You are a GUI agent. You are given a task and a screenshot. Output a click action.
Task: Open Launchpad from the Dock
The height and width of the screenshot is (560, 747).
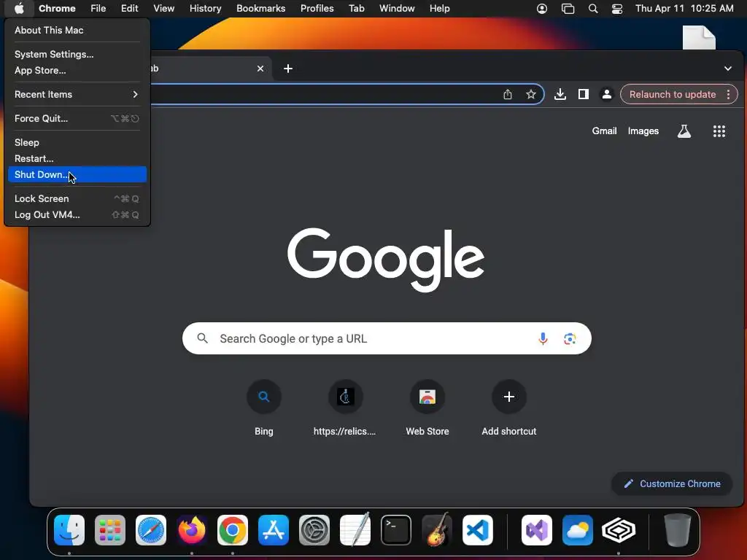tap(110, 530)
